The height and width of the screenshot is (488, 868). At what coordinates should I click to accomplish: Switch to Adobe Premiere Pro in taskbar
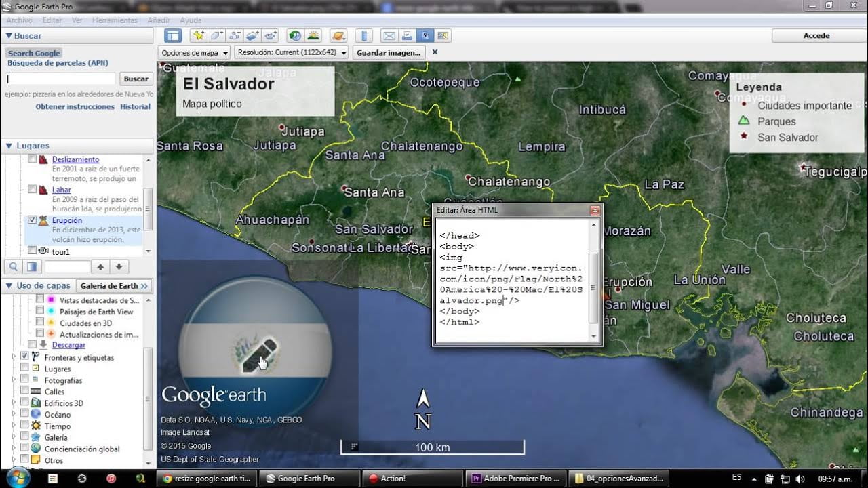tap(515, 478)
